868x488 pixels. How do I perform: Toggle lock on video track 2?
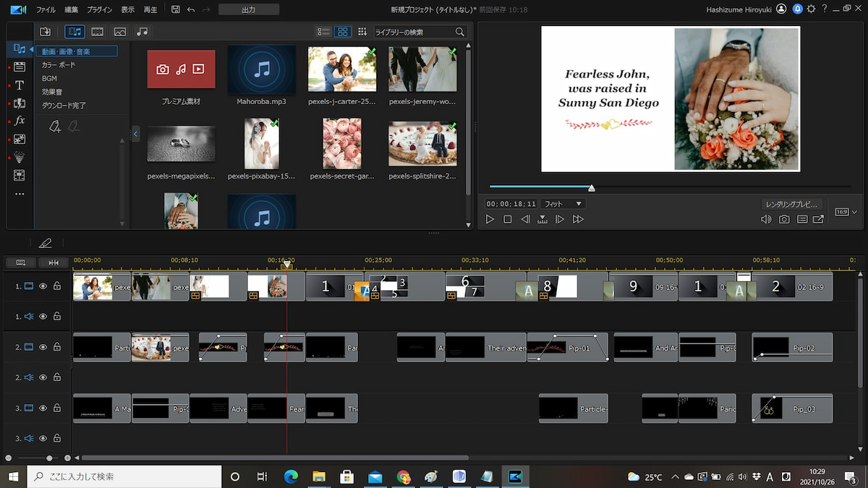(x=56, y=347)
